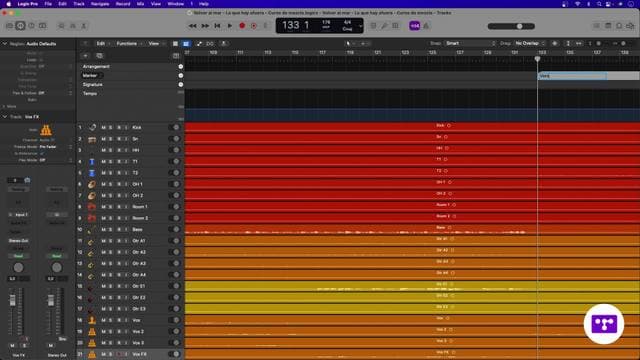The height and width of the screenshot is (360, 640).
Task: Click the Go to Beginning transport button
Action: pyautogui.click(x=218, y=26)
